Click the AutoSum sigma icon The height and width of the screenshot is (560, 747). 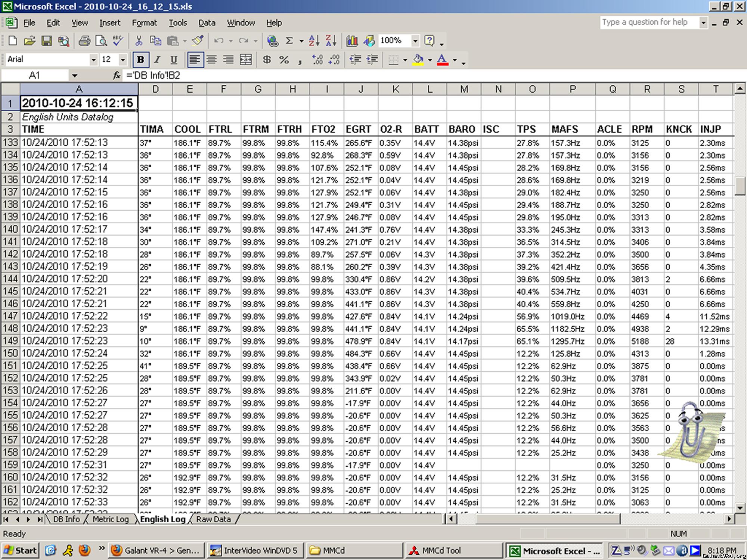coord(289,41)
